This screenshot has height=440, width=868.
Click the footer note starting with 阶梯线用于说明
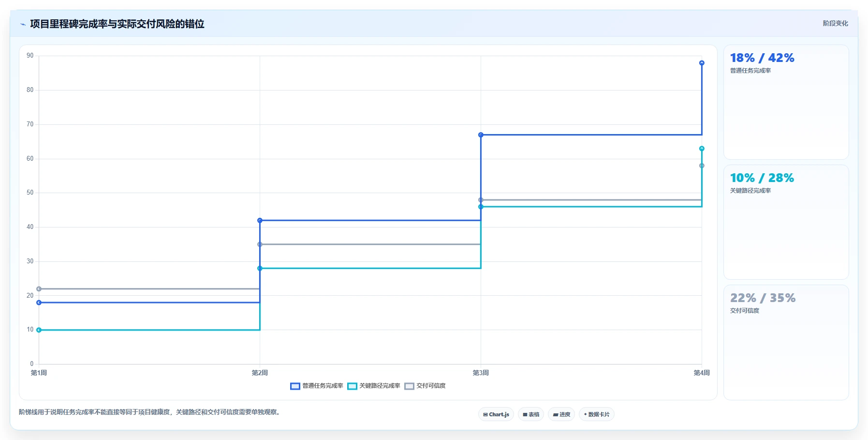tap(150, 412)
